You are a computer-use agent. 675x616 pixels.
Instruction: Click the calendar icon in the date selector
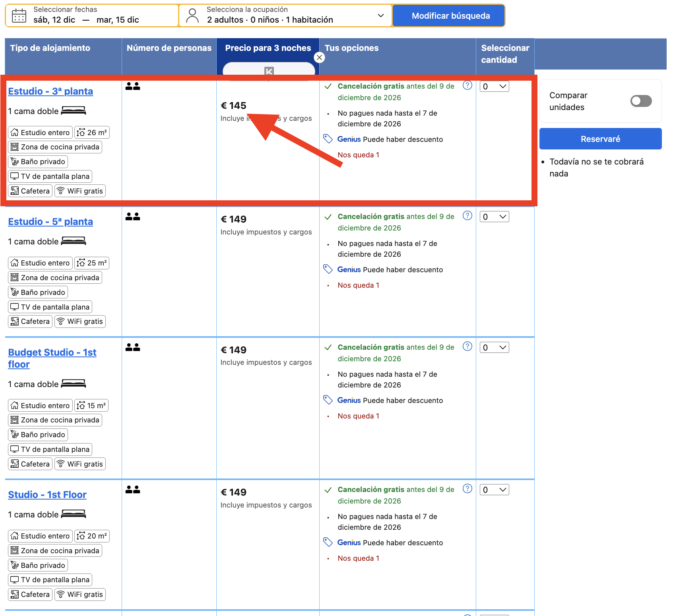click(19, 16)
